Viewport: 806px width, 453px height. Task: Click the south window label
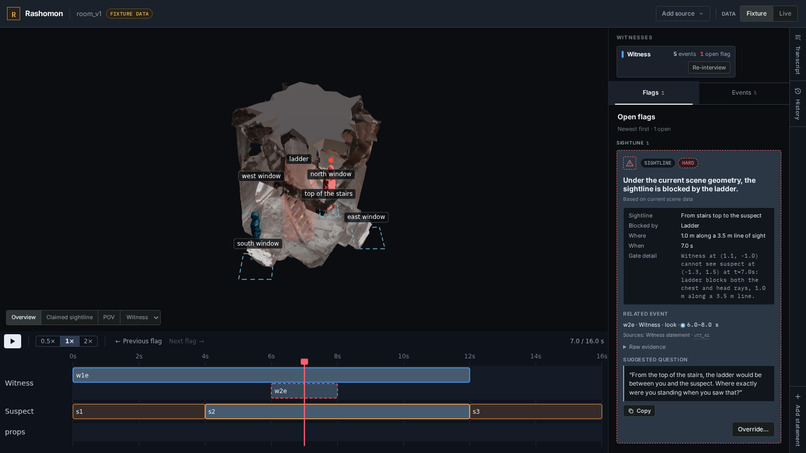point(258,244)
